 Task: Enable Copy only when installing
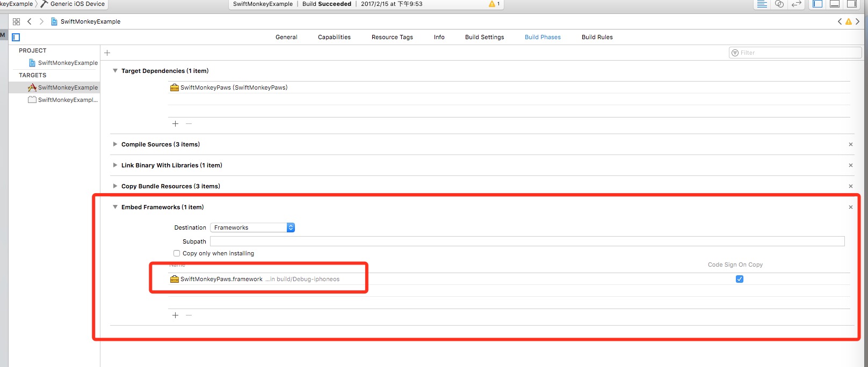tap(177, 253)
